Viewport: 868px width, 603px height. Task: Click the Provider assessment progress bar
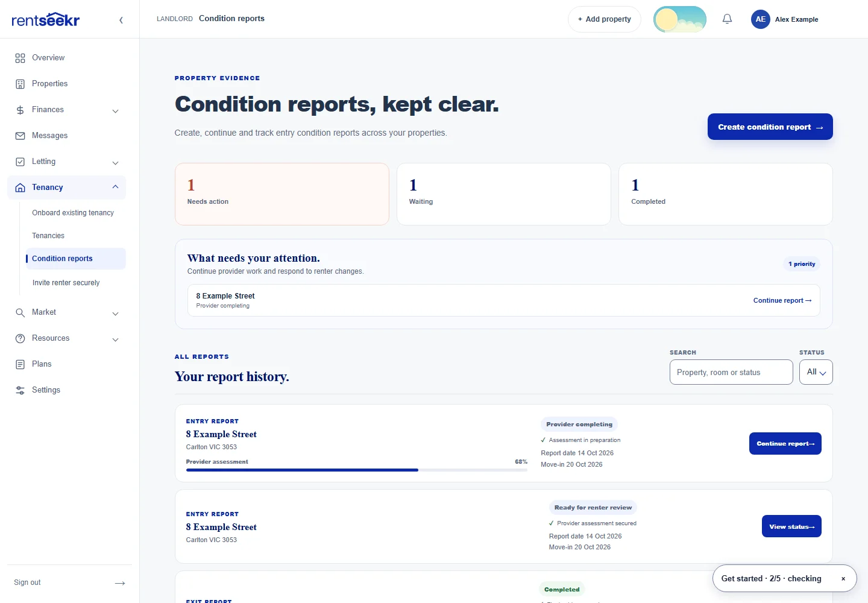pos(357,470)
